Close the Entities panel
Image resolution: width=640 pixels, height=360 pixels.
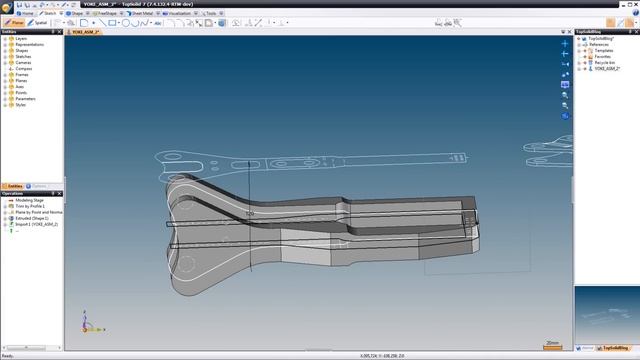[x=59, y=32]
